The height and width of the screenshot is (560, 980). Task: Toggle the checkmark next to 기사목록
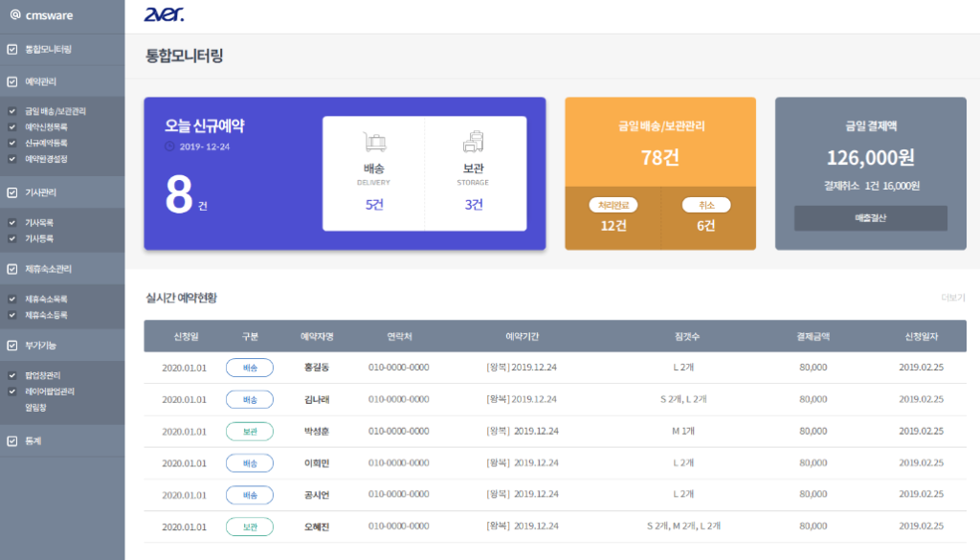click(x=11, y=222)
